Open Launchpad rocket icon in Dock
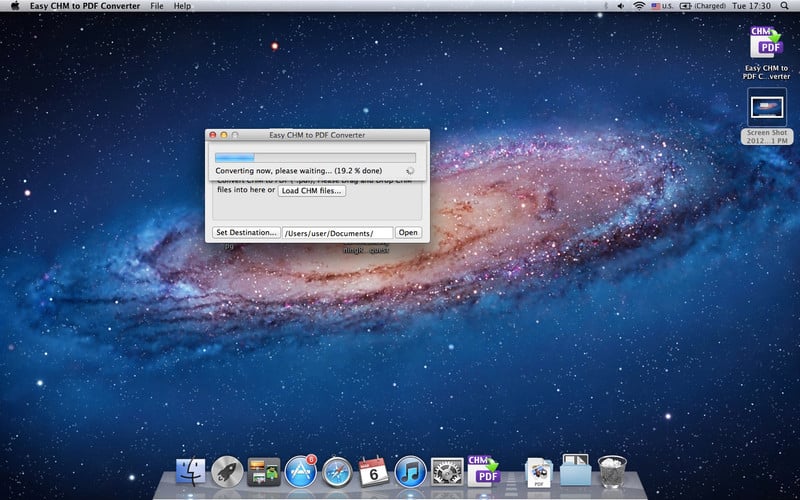 click(227, 471)
